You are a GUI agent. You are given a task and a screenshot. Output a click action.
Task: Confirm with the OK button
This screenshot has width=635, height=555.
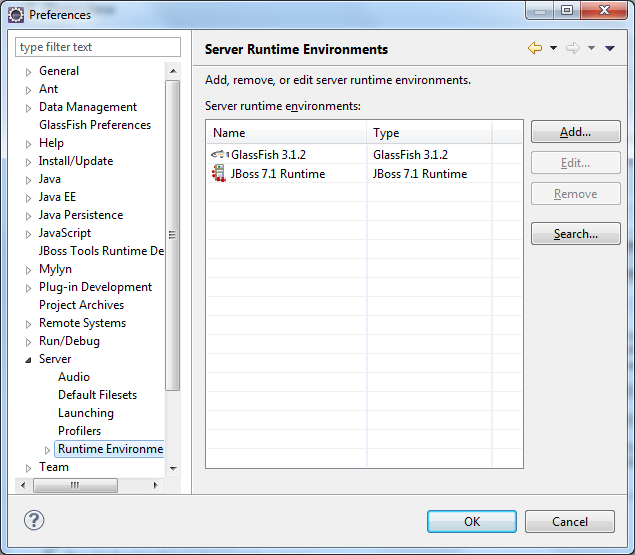coord(472,521)
